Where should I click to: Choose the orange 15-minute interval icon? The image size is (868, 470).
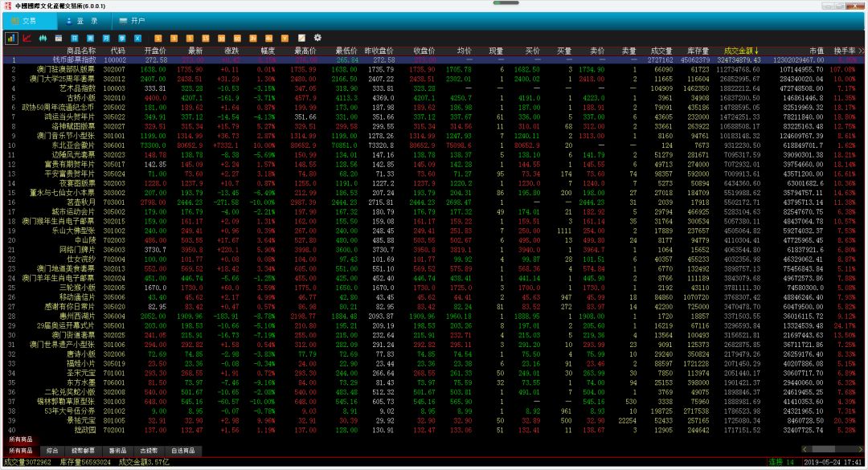click(x=206, y=39)
